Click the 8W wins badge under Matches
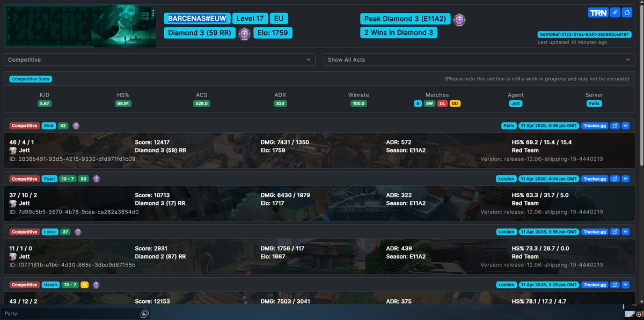Image resolution: width=644 pixels, height=320 pixels. pos(430,103)
